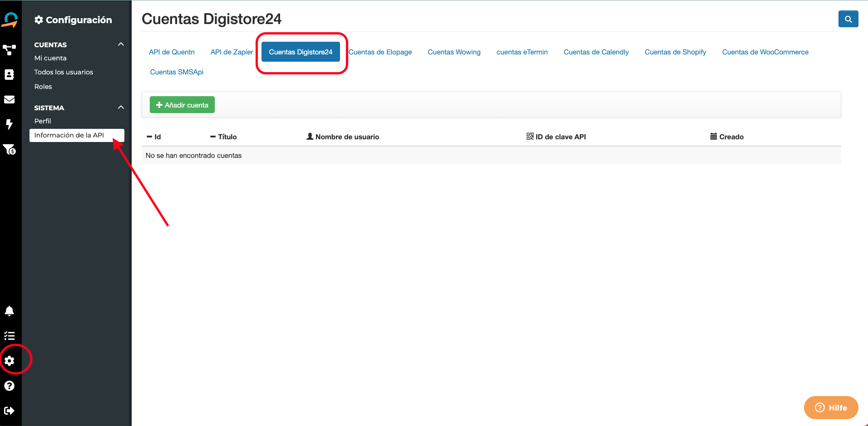The width and height of the screenshot is (868, 426).
Task: Click the Título column header
Action: [223, 137]
